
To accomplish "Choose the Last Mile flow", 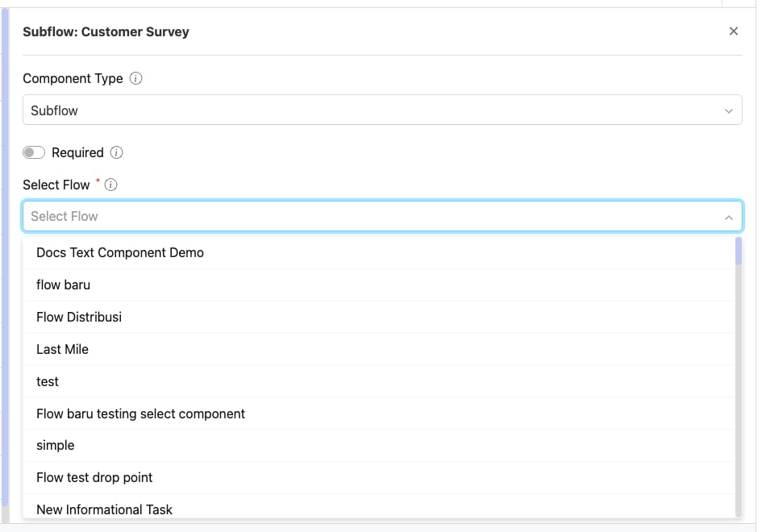I will [x=379, y=349].
